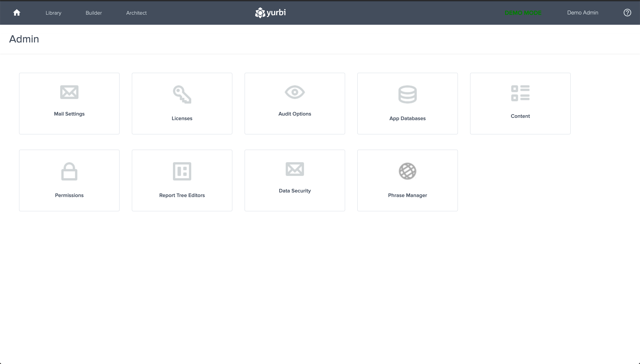
Task: Click the Permissions padlock icon
Action: click(69, 172)
